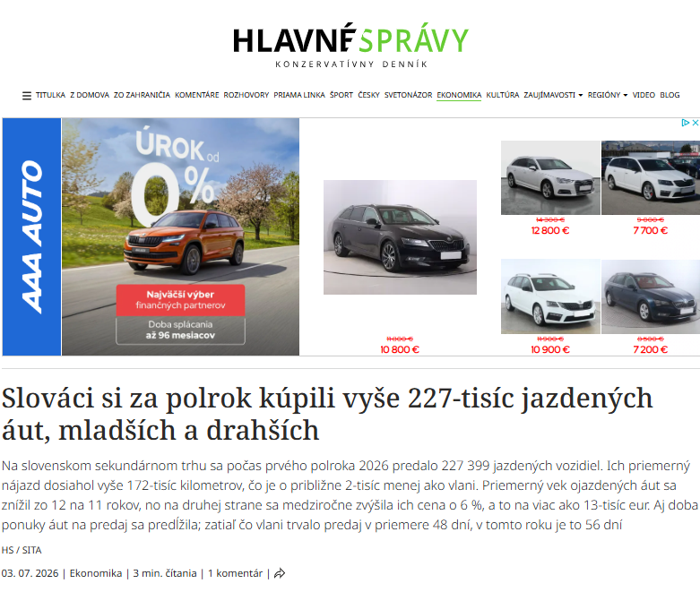Click the share arrow icon

[x=280, y=573]
